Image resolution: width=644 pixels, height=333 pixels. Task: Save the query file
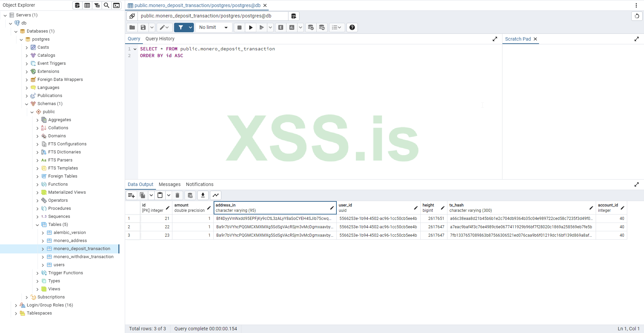[143, 28]
